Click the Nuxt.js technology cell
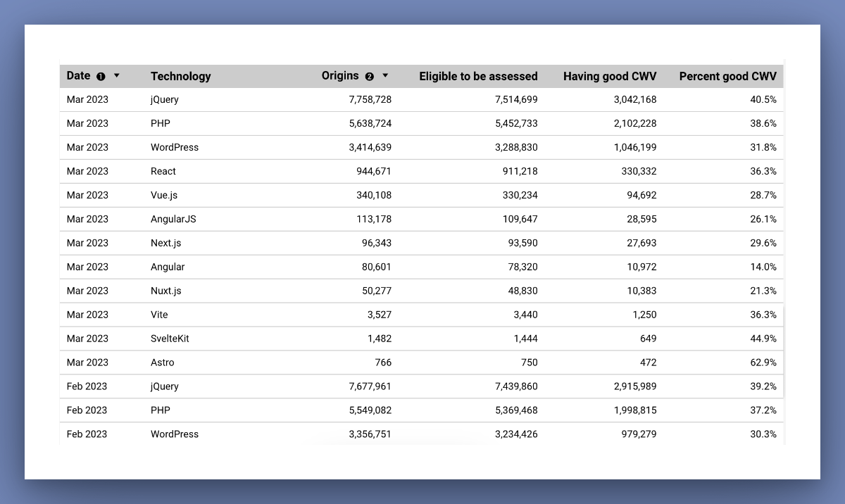The height and width of the screenshot is (504, 845). [165, 291]
